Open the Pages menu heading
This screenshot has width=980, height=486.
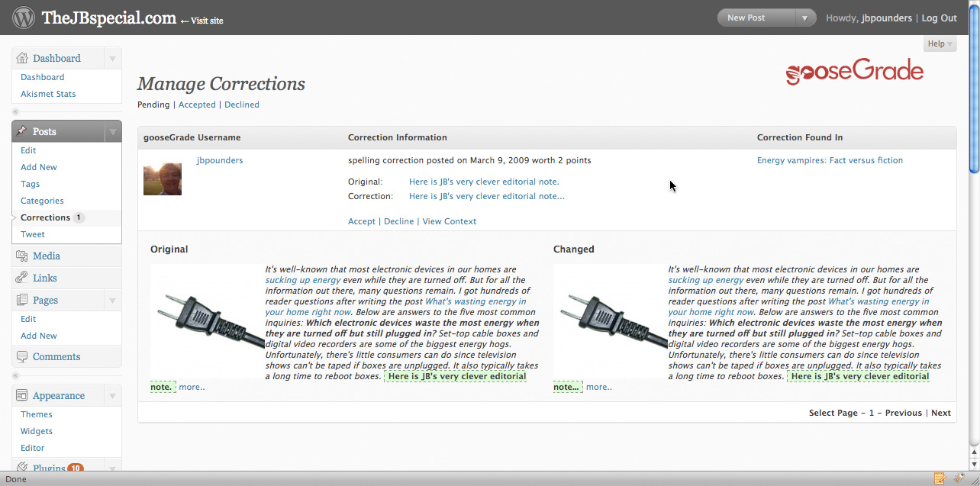pos(46,300)
